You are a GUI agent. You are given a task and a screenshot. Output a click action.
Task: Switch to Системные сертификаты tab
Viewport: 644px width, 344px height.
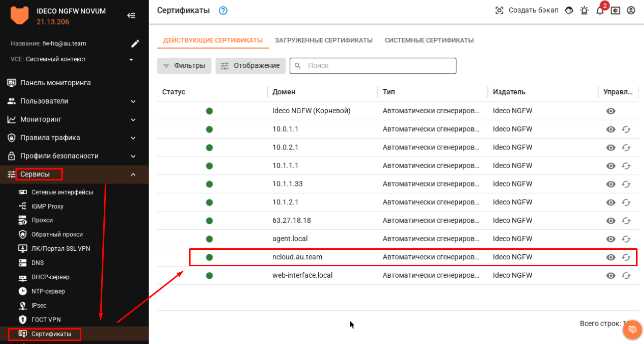point(429,40)
